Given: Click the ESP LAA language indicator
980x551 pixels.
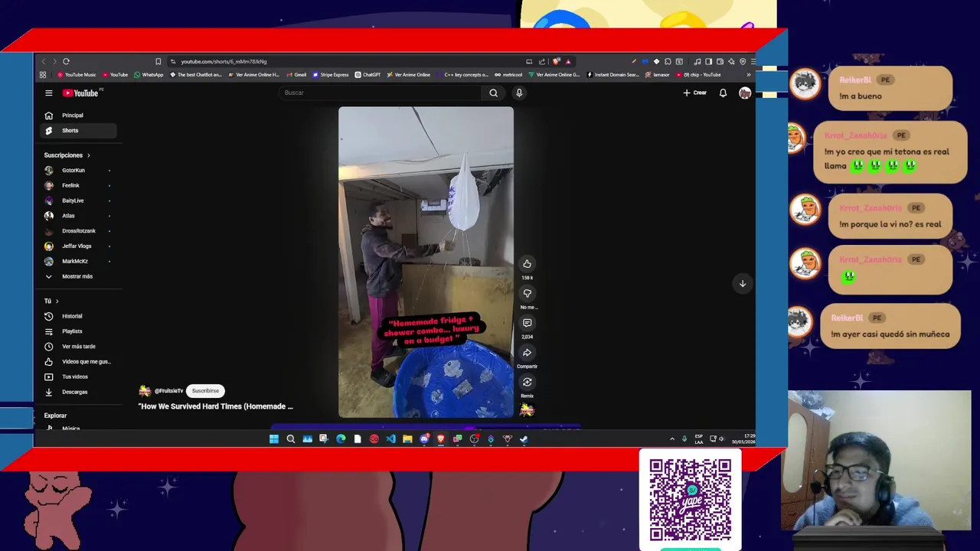Looking at the screenshot, I should 698,439.
